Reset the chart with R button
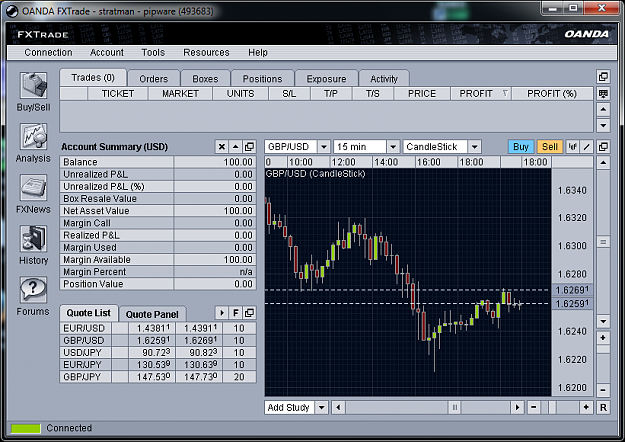Viewport: 625px width, 442px height. 603,407
